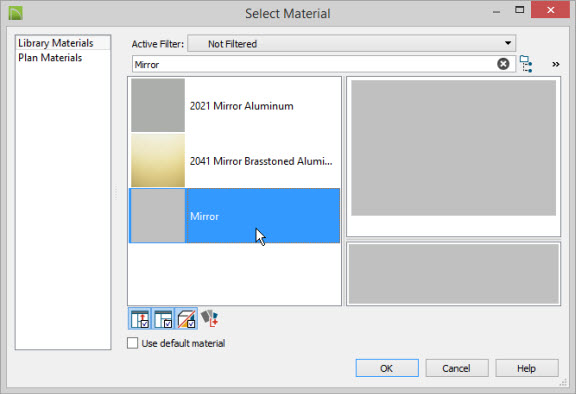
Task: Toggle the 3D material preview icon
Action: 186,318
